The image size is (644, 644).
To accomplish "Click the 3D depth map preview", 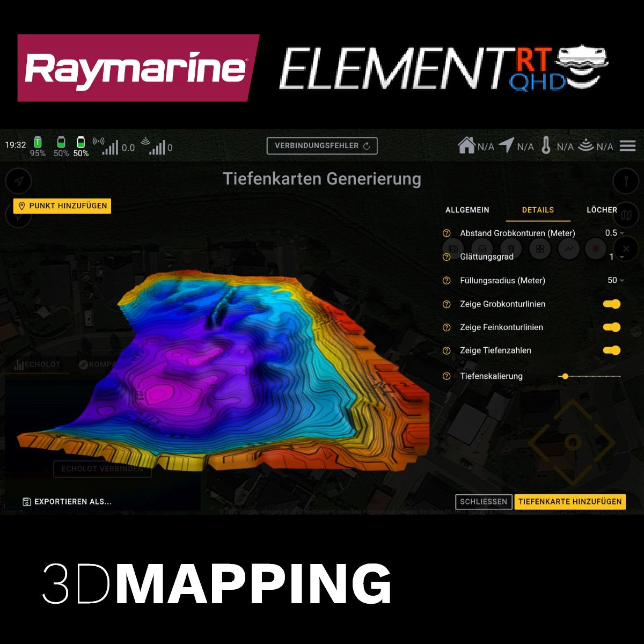I will [223, 370].
